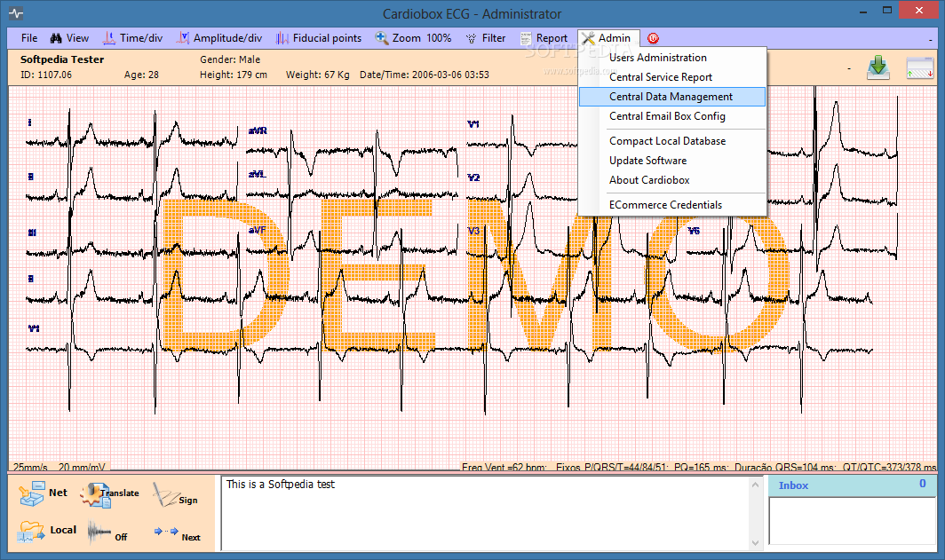Click the aVF lead label
The width and height of the screenshot is (945, 560).
257,230
